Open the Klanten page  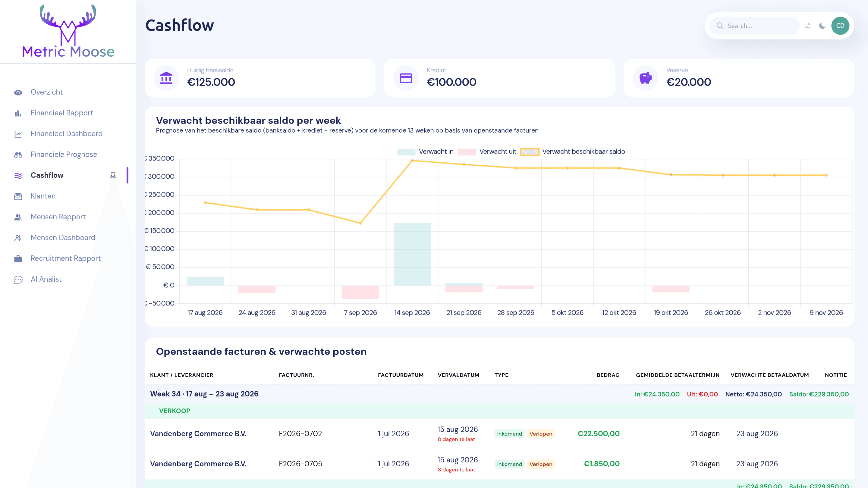coord(43,196)
